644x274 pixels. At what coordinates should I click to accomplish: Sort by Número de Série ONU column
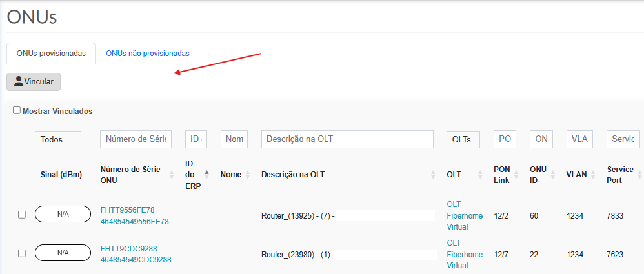tap(172, 175)
